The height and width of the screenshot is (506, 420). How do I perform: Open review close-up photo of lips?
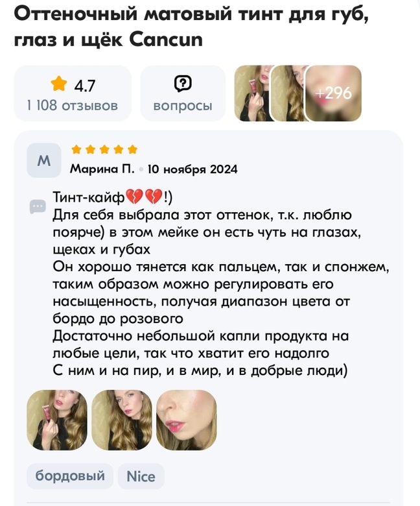[x=186, y=420]
